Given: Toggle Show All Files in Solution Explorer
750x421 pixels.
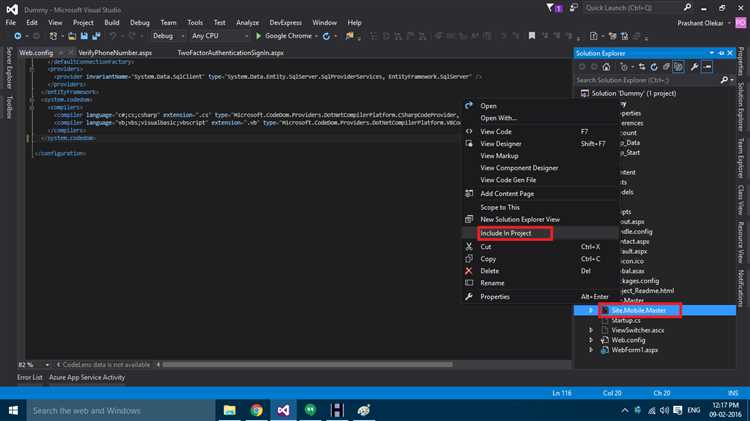Looking at the screenshot, I should tap(678, 67).
